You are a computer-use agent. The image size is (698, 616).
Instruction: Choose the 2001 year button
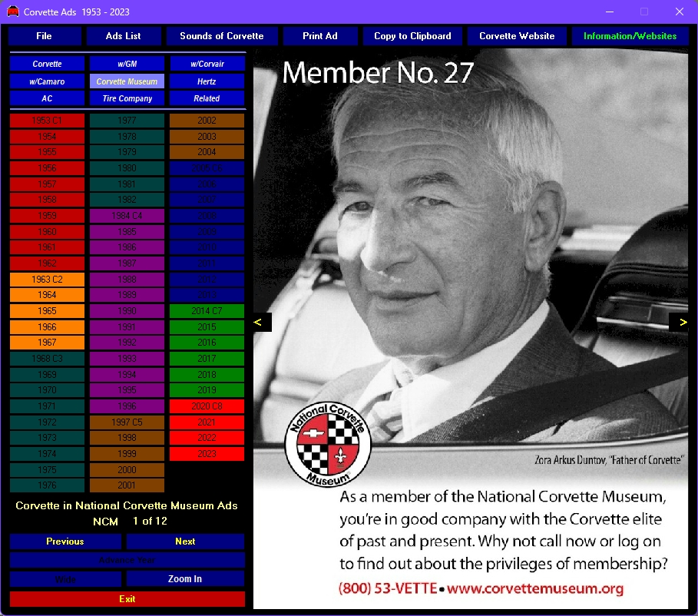click(127, 485)
